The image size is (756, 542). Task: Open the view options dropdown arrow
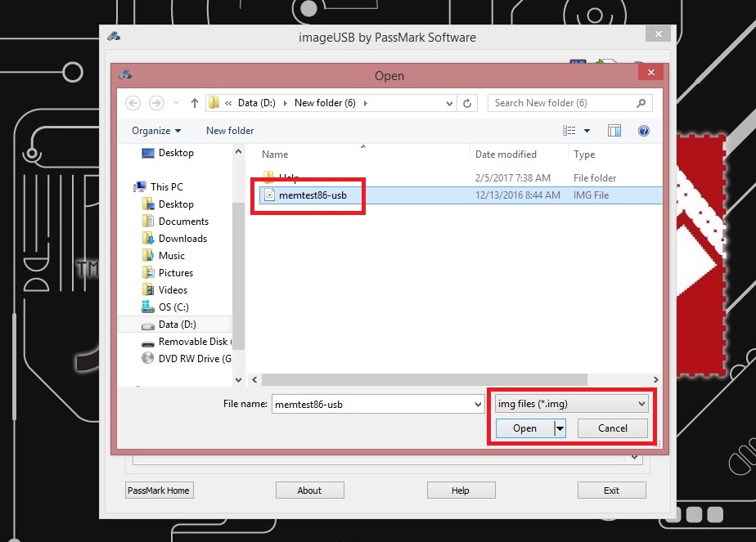tap(587, 131)
